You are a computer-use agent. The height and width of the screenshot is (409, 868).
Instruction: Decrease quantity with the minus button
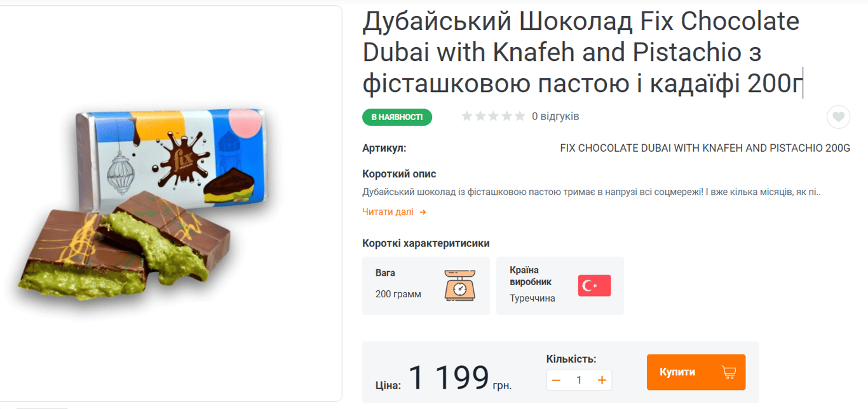pos(556,380)
